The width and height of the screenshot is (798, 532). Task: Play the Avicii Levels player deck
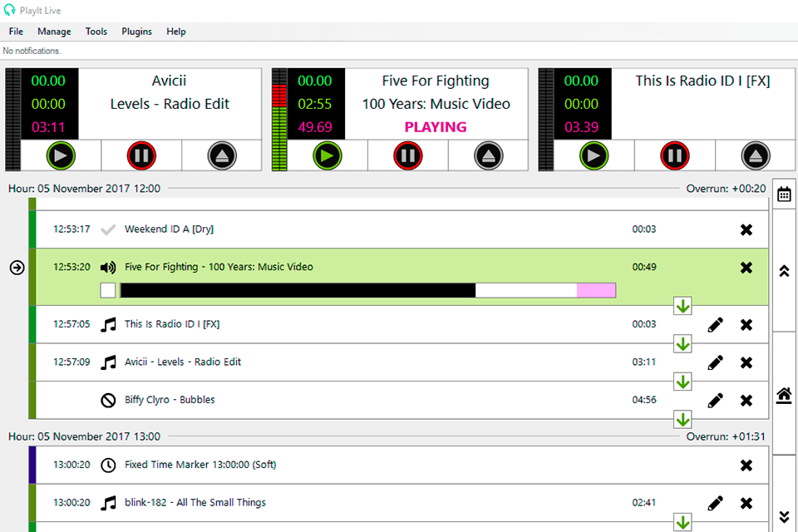[x=61, y=155]
